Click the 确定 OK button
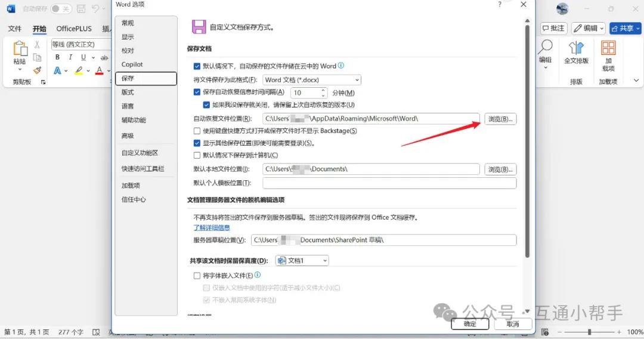Viewport: 644px width, 339px height. (470, 324)
